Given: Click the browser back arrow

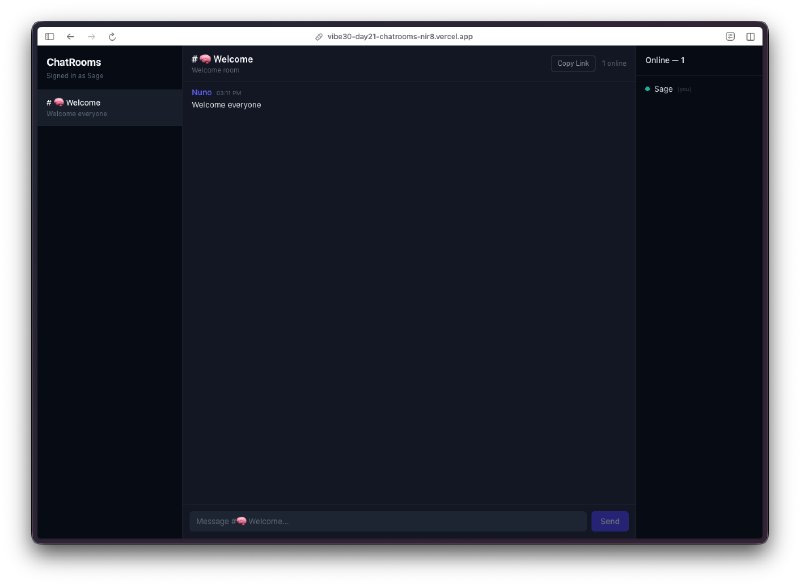Looking at the screenshot, I should click(70, 36).
